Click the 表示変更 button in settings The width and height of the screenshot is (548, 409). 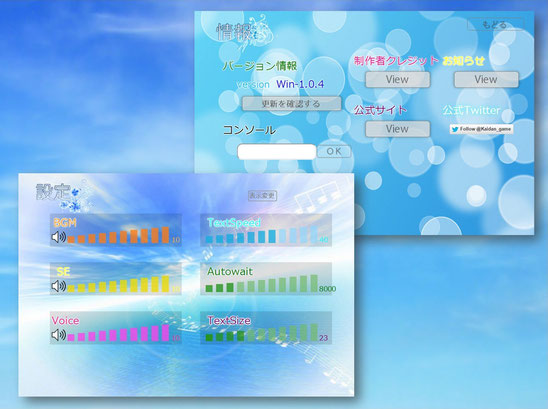(x=262, y=195)
